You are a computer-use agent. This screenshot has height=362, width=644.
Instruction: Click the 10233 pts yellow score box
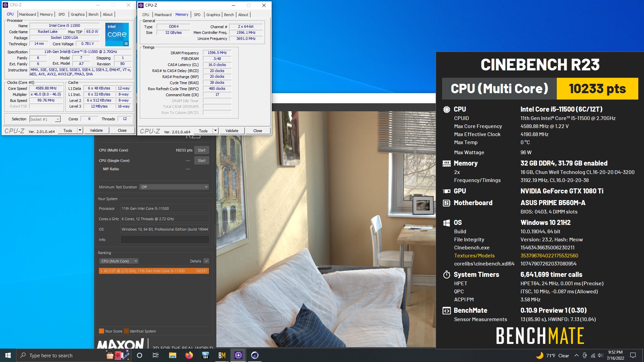597,89
